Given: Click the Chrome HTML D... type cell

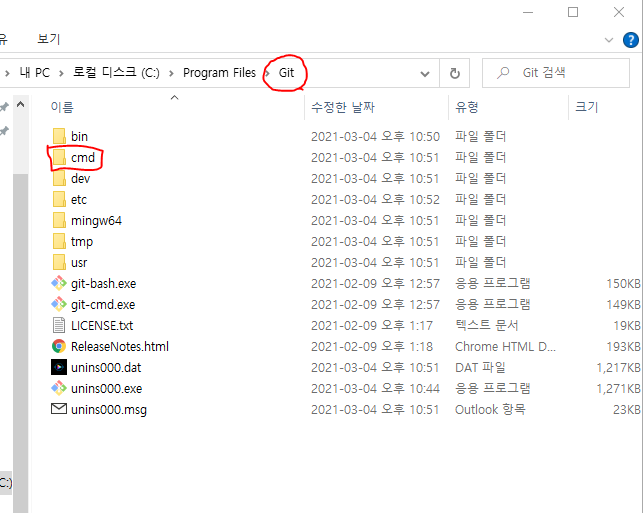Looking at the screenshot, I should click(505, 347).
